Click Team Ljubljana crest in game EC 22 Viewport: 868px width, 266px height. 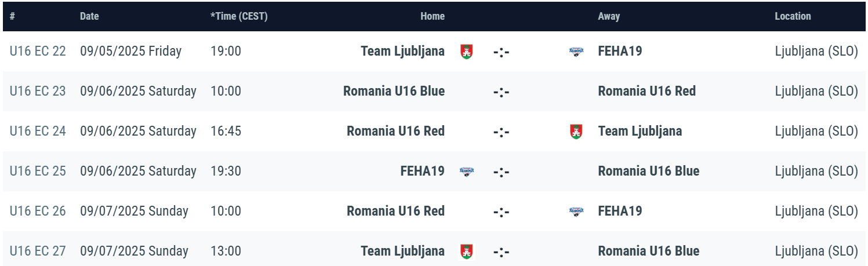point(466,51)
